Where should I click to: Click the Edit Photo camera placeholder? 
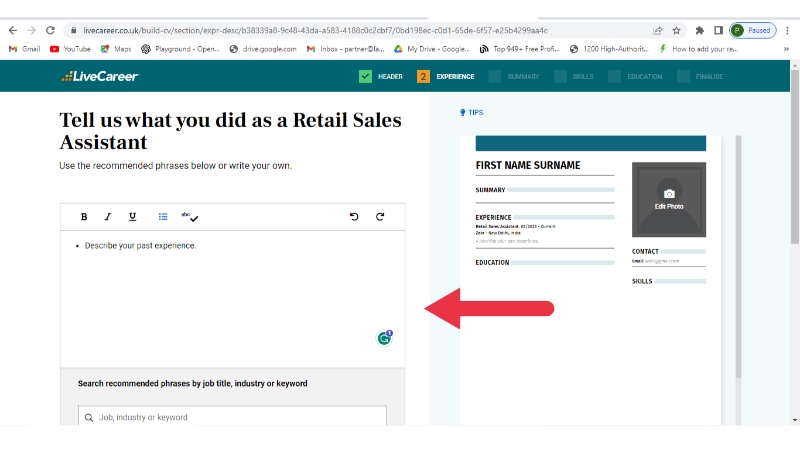pos(668,197)
